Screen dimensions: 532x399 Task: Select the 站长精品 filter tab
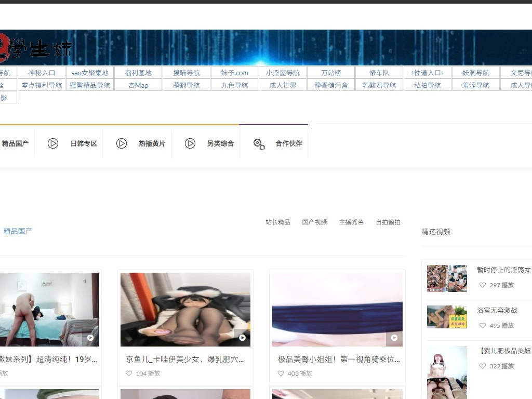point(278,222)
